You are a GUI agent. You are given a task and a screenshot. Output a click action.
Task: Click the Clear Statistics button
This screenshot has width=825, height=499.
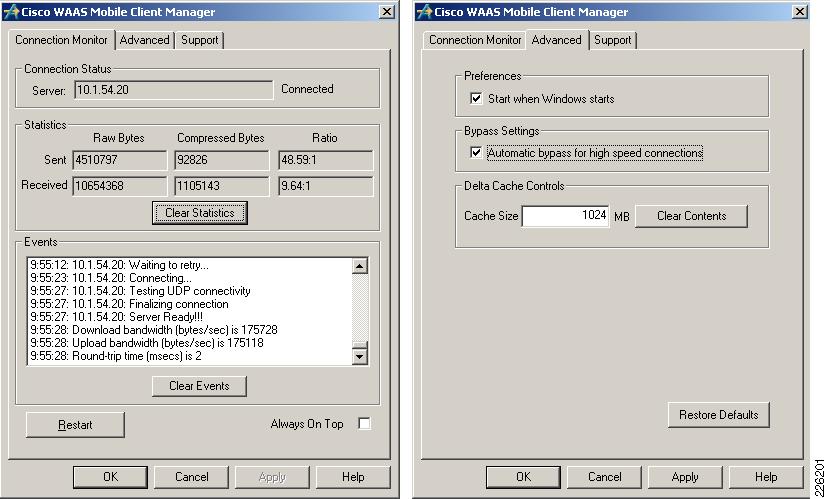[x=199, y=213]
